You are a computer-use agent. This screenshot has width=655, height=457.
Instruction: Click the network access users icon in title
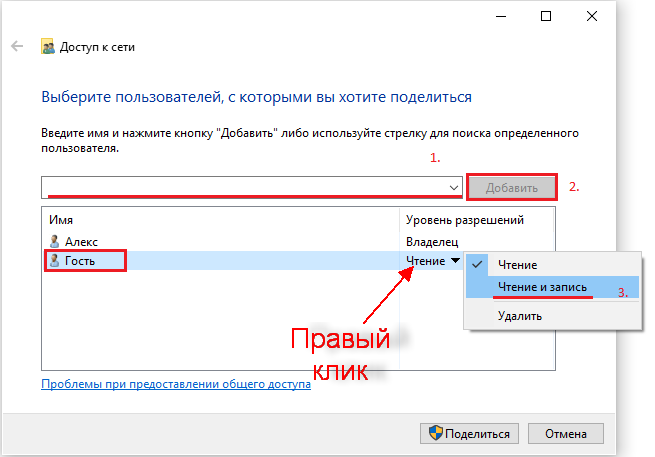(x=48, y=46)
